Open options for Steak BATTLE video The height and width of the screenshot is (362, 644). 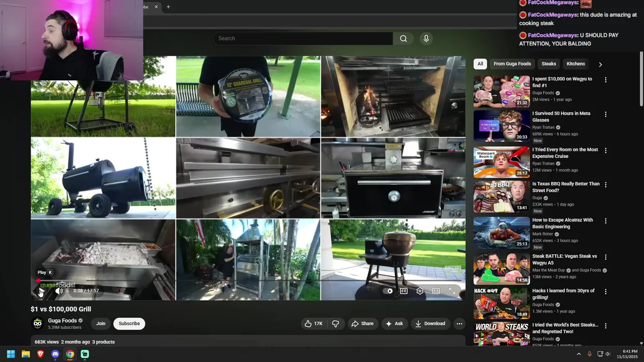[x=606, y=257]
